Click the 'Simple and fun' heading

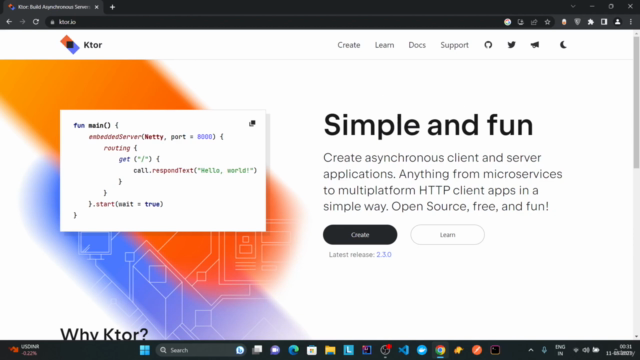point(428,125)
